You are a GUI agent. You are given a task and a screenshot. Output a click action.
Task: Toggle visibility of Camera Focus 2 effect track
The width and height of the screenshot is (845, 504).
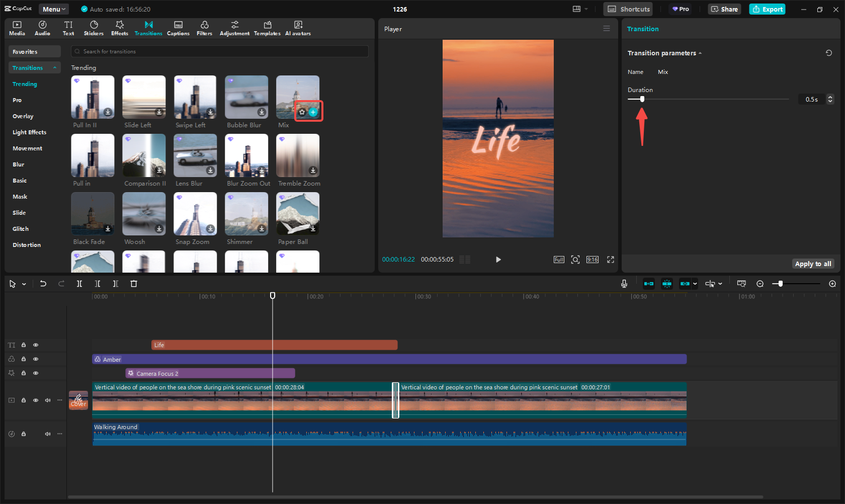[36, 373]
